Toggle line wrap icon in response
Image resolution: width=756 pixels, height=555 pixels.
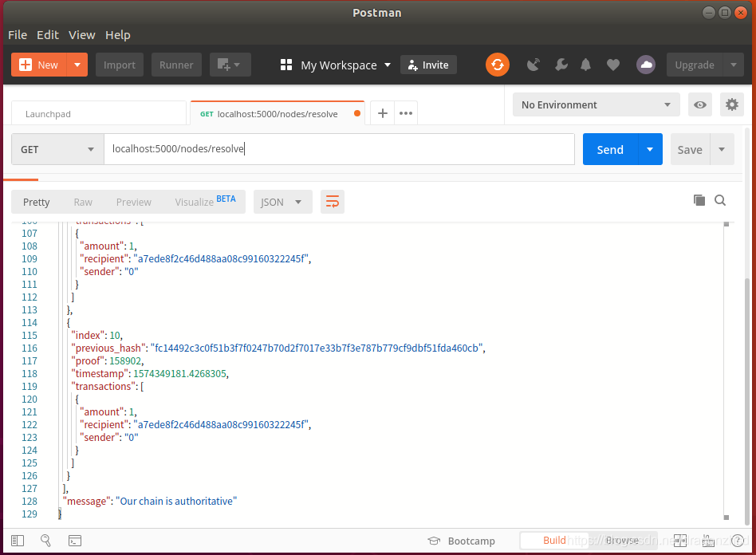333,202
